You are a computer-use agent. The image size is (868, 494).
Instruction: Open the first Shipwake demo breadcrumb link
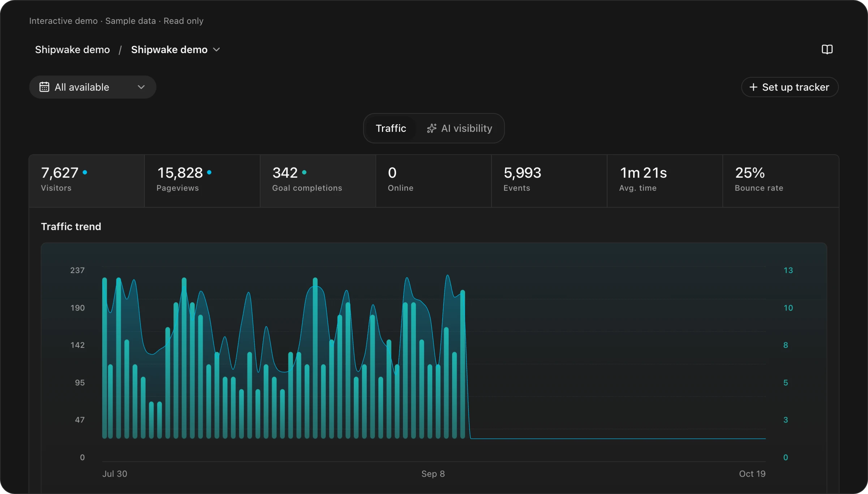pyautogui.click(x=72, y=49)
